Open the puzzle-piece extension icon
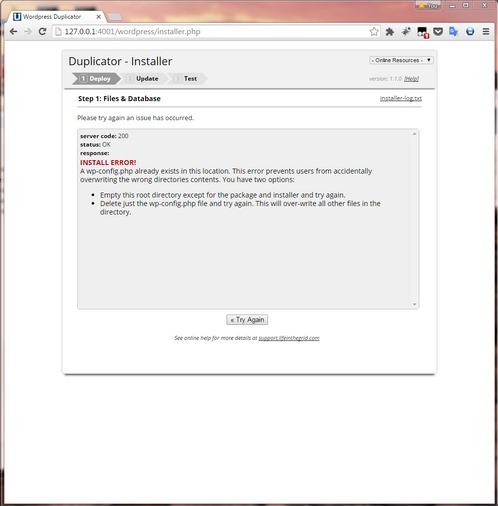 click(x=390, y=32)
